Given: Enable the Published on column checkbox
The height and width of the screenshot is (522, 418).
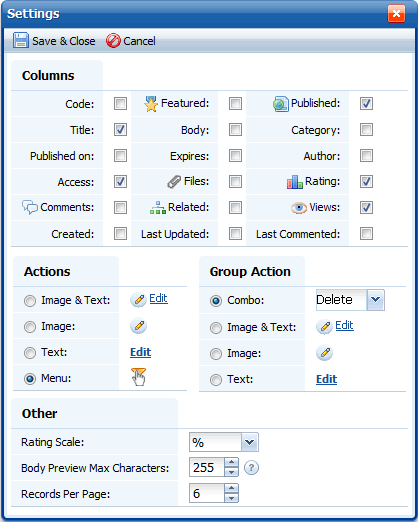Looking at the screenshot, I should pyautogui.click(x=120, y=155).
